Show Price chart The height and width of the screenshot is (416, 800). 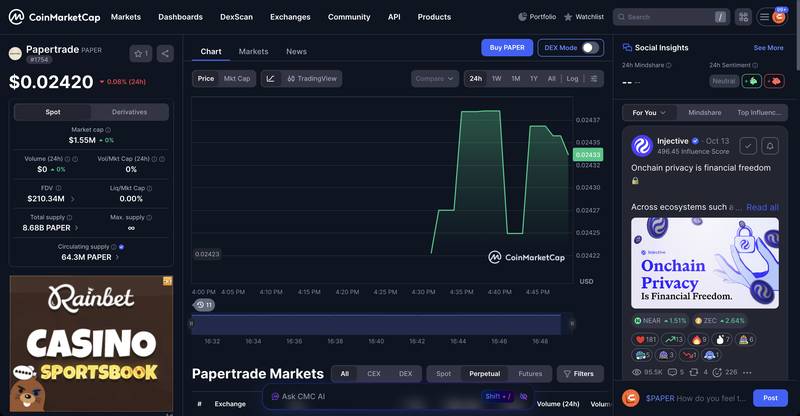click(206, 79)
